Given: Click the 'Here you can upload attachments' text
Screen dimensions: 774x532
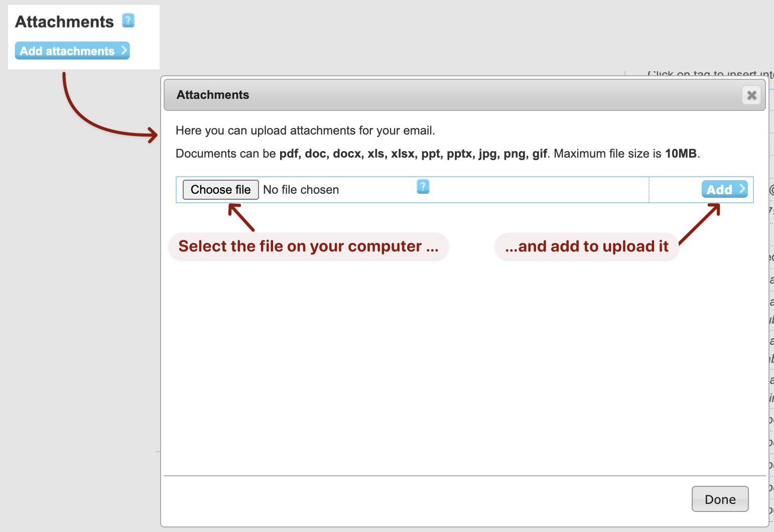Looking at the screenshot, I should pyautogui.click(x=305, y=130).
